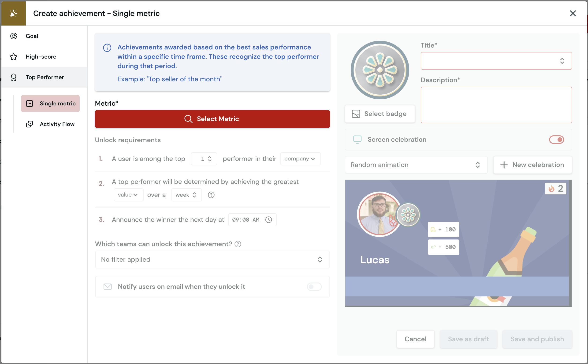
Task: Click the flame streak icon in preview
Action: coord(551,189)
